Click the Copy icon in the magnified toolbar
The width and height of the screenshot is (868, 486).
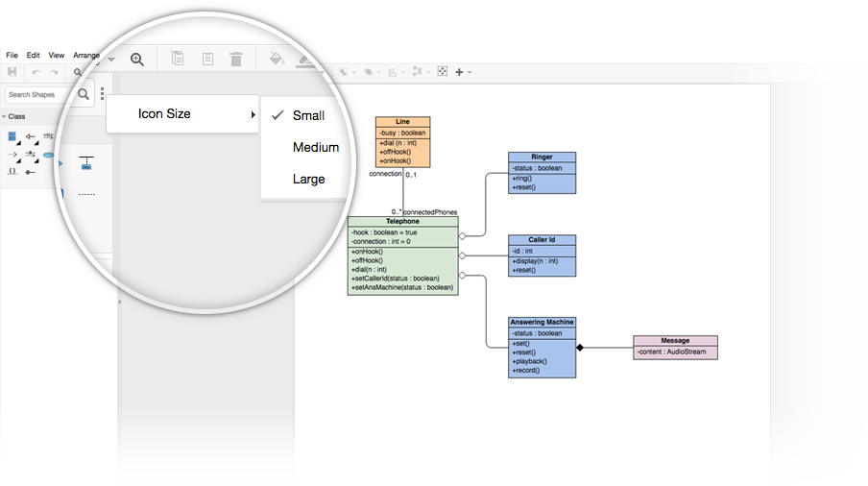178,59
